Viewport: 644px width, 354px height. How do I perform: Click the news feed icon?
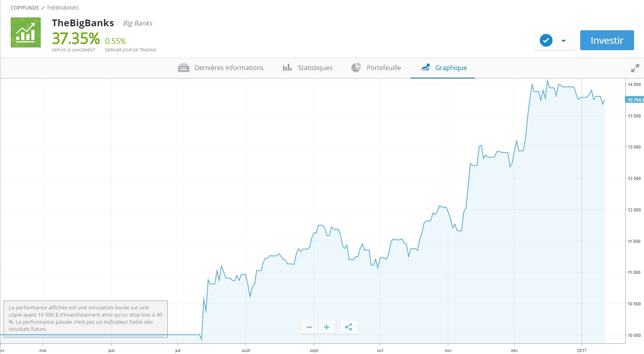click(x=184, y=68)
